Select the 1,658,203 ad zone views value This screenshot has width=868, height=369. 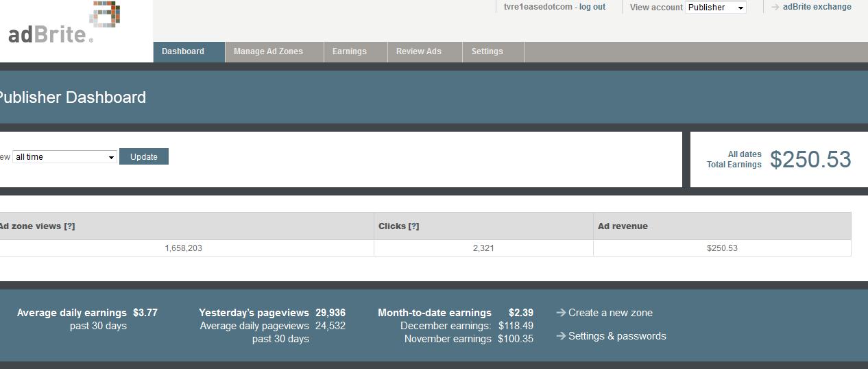click(x=183, y=248)
